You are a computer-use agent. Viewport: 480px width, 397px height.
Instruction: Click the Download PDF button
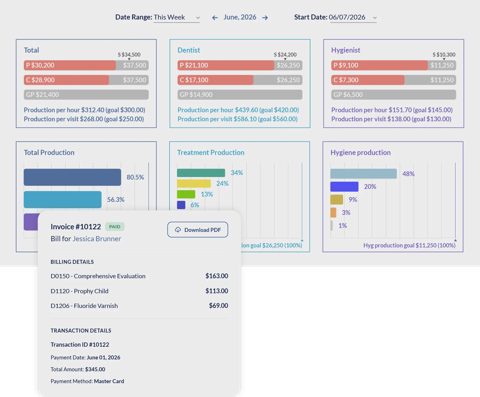(198, 230)
